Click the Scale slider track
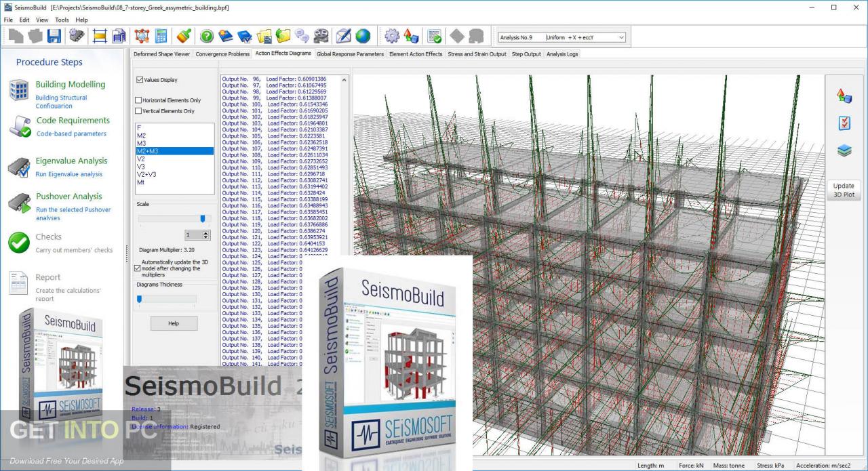This screenshot has width=868, height=471. point(174,218)
